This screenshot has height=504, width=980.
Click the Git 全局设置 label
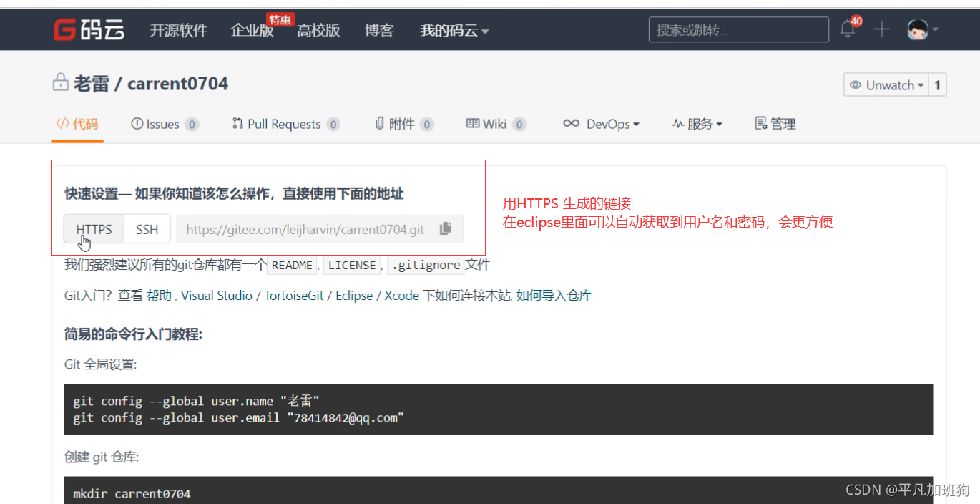100,364
